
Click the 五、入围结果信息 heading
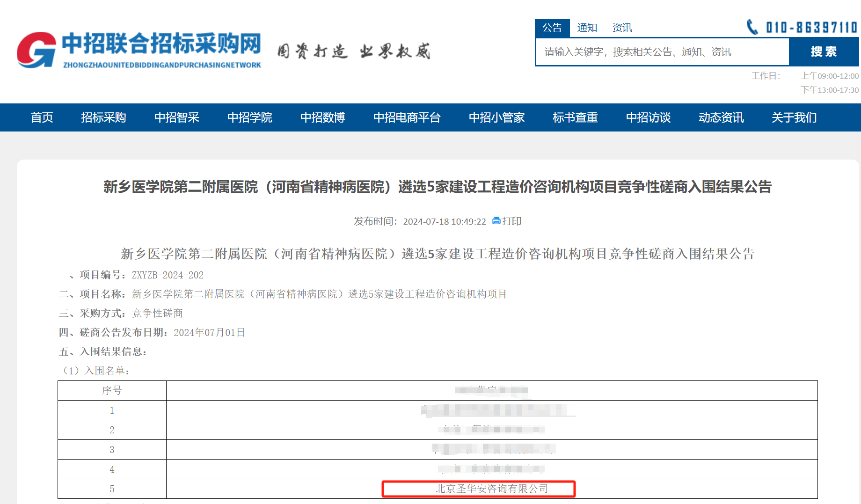click(103, 351)
